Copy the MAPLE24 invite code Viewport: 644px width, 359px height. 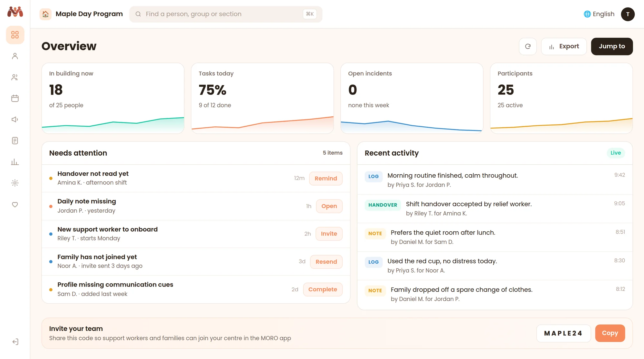point(610,333)
